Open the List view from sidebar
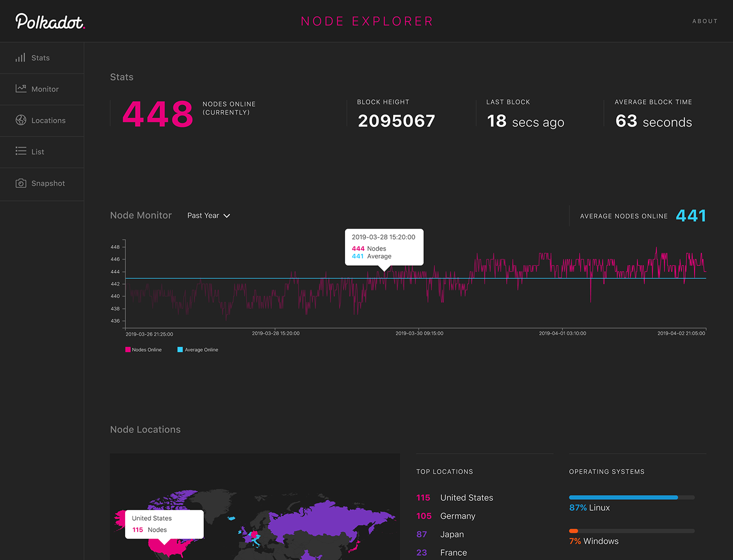This screenshot has height=560, width=733. coord(42,152)
